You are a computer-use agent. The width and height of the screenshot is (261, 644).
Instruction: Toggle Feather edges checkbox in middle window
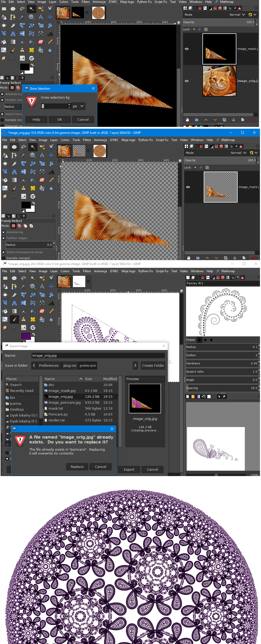pos(4,238)
